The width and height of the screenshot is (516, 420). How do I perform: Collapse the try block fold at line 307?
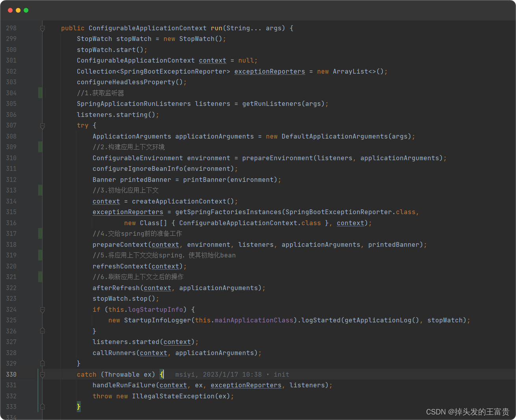click(43, 126)
